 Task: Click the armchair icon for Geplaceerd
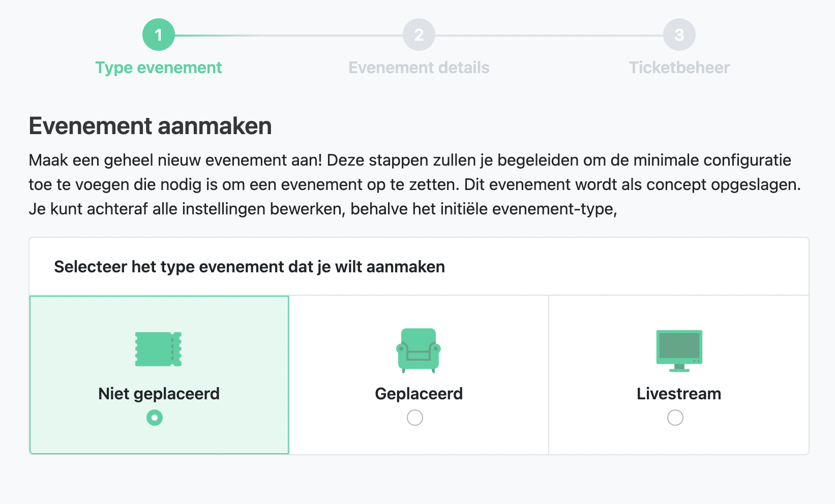point(419,351)
